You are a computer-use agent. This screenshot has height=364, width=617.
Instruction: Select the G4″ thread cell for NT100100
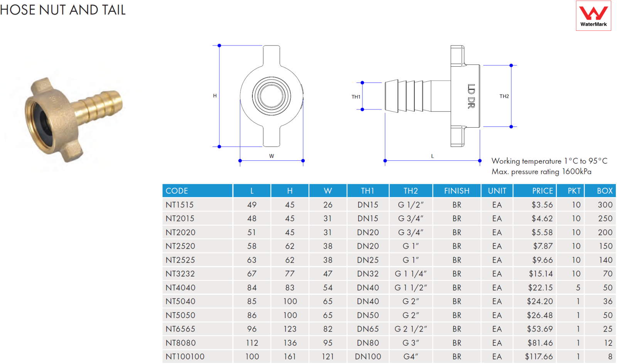pos(411,357)
